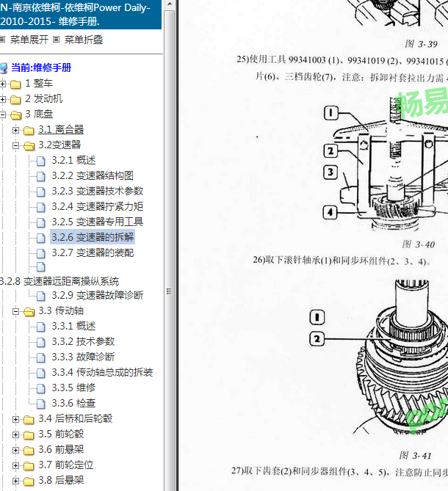Click the folder icon of 3.8 后悬架
The width and height of the screenshot is (448, 491).
(29, 481)
